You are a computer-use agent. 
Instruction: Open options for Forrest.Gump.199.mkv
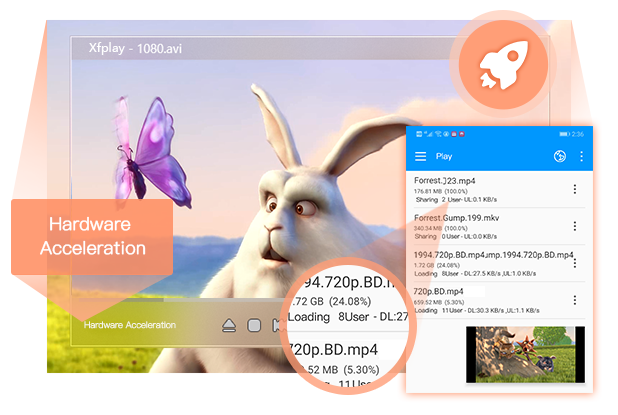click(x=575, y=226)
